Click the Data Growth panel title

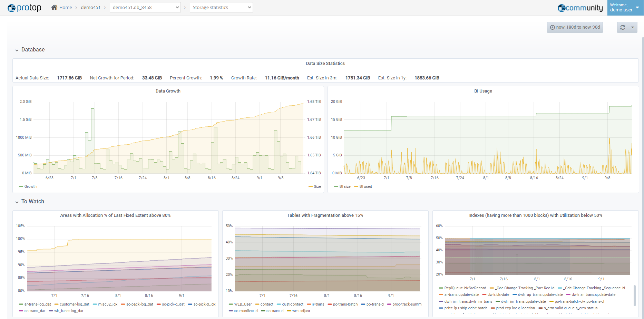point(168,91)
